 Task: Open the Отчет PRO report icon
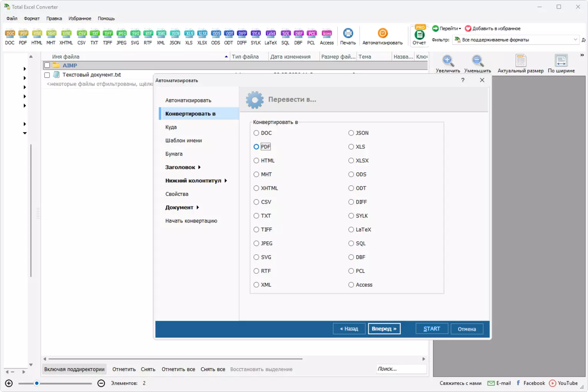pos(419,35)
